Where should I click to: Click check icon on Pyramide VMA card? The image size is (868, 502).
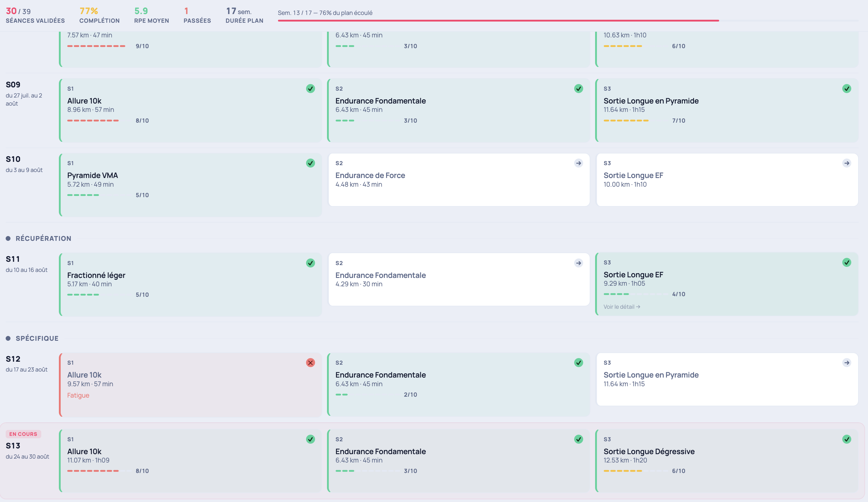[x=310, y=163]
